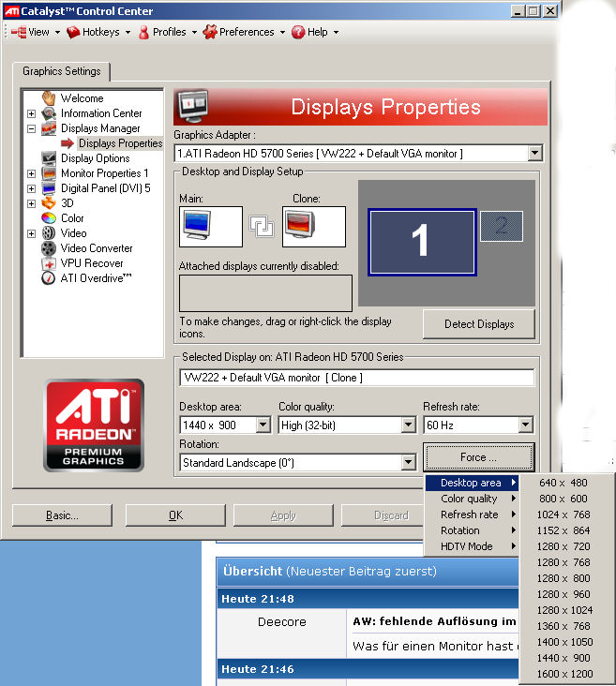Open the Profiles menu

(x=168, y=32)
